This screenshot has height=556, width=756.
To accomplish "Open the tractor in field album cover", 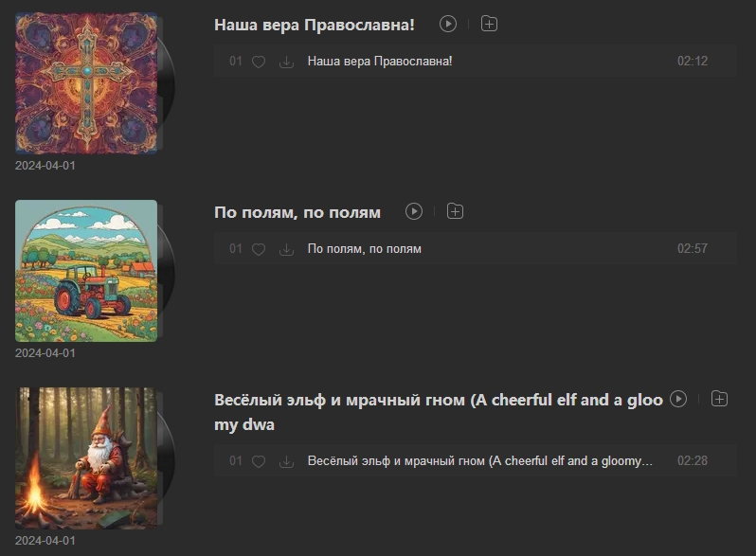I will [x=86, y=271].
